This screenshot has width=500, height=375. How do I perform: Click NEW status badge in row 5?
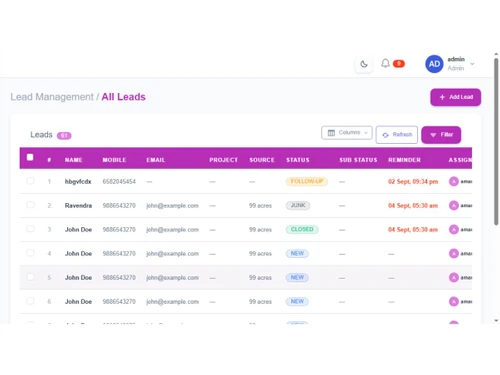297,277
